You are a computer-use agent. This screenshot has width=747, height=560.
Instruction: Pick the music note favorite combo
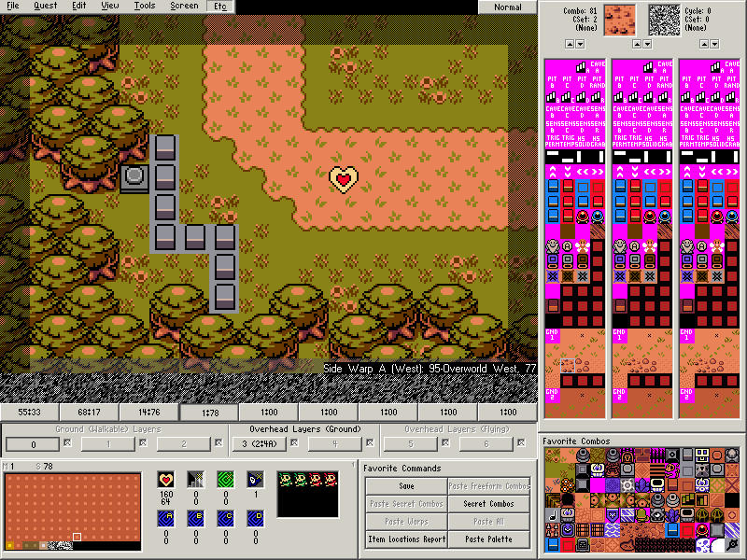click(x=553, y=515)
